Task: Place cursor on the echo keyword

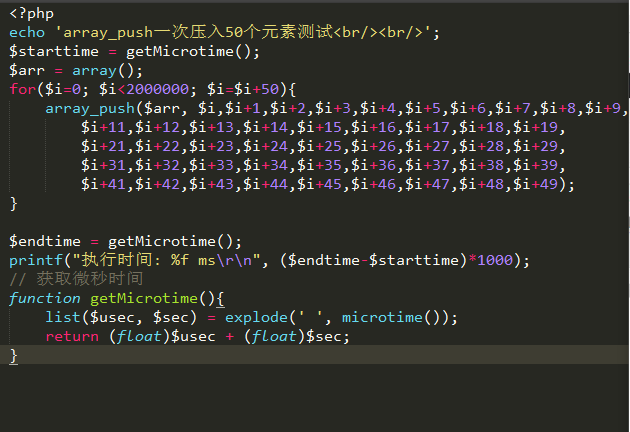Action: point(27,32)
